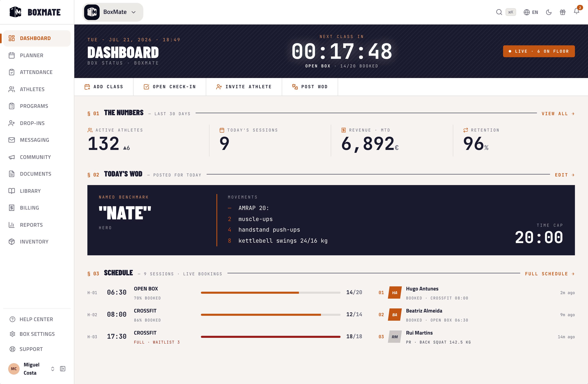Open the gift rewards icon
Screen dimensions: 588x384
pyautogui.click(x=562, y=12)
